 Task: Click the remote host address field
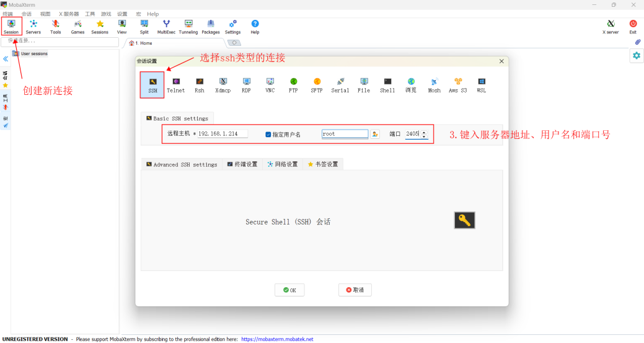[223, 133]
